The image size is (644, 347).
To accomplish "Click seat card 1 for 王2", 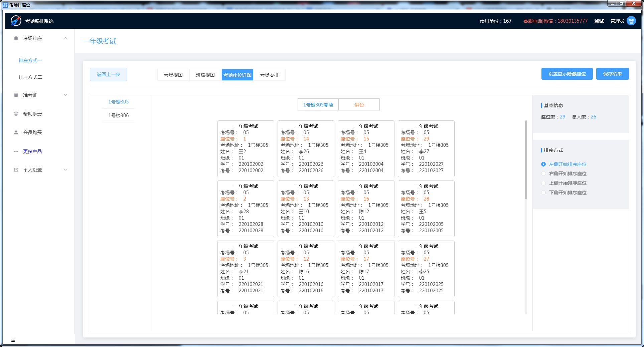I will [x=246, y=149].
